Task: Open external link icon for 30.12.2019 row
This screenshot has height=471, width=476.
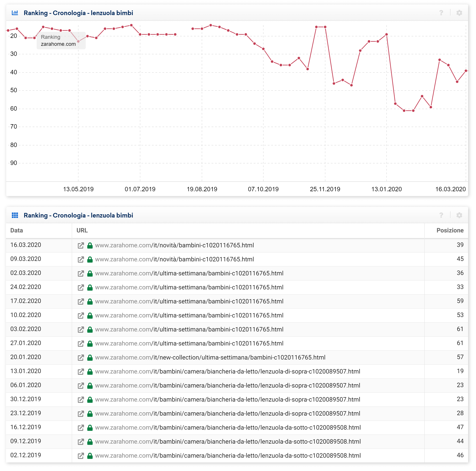Action: pos(81,400)
